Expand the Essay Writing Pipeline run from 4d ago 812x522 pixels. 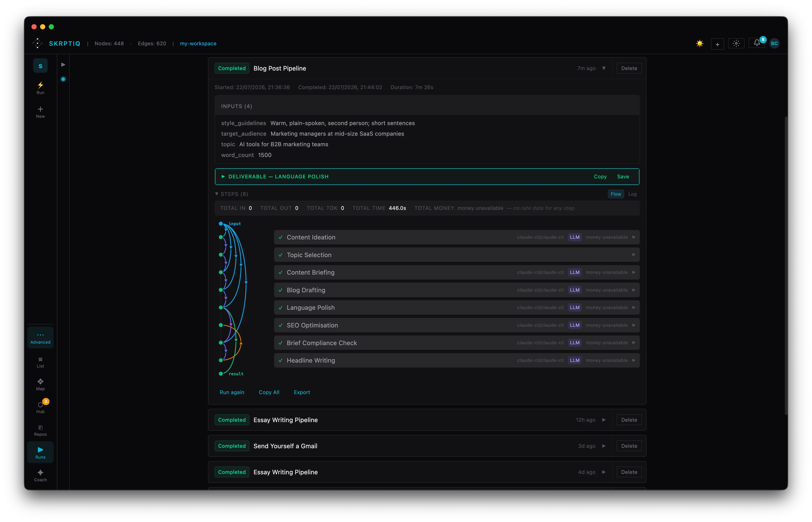click(x=603, y=472)
